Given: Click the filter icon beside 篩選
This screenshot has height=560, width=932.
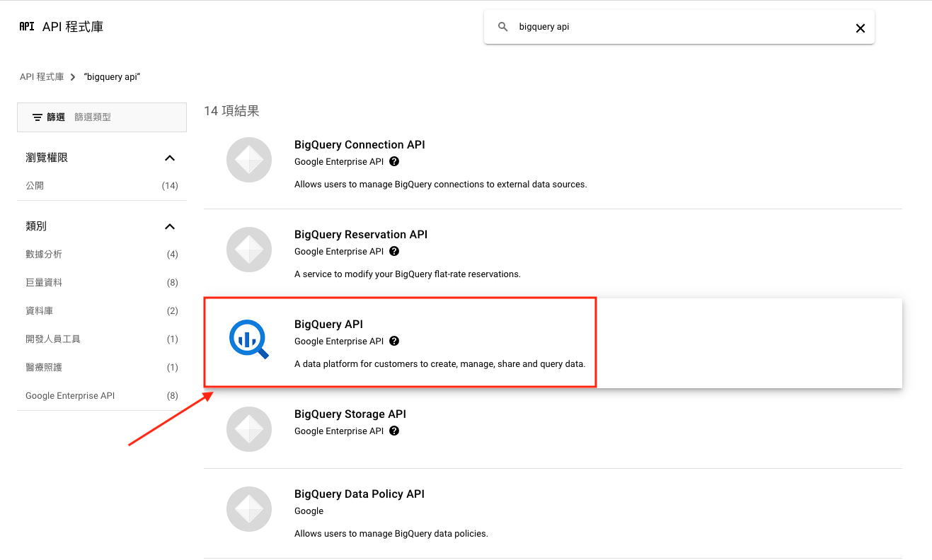Looking at the screenshot, I should (38, 117).
